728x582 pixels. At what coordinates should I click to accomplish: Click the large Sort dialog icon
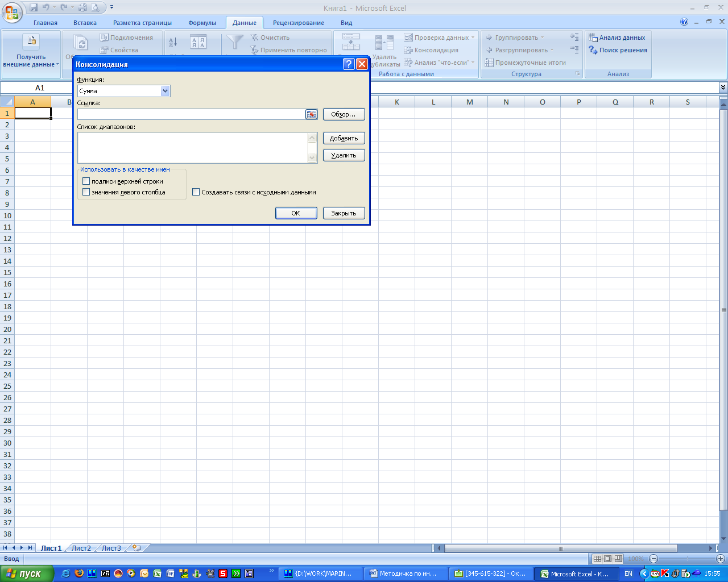pyautogui.click(x=198, y=42)
